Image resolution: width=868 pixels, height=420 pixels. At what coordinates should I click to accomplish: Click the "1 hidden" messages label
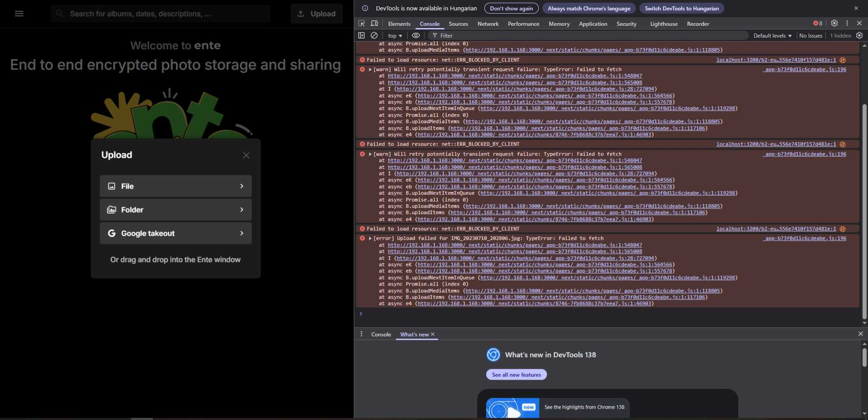click(x=840, y=35)
